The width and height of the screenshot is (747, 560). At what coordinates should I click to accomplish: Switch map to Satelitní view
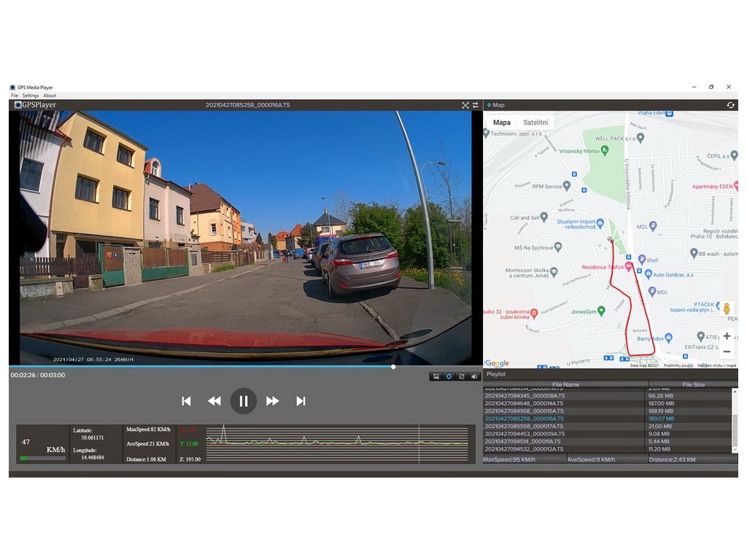pyautogui.click(x=536, y=122)
